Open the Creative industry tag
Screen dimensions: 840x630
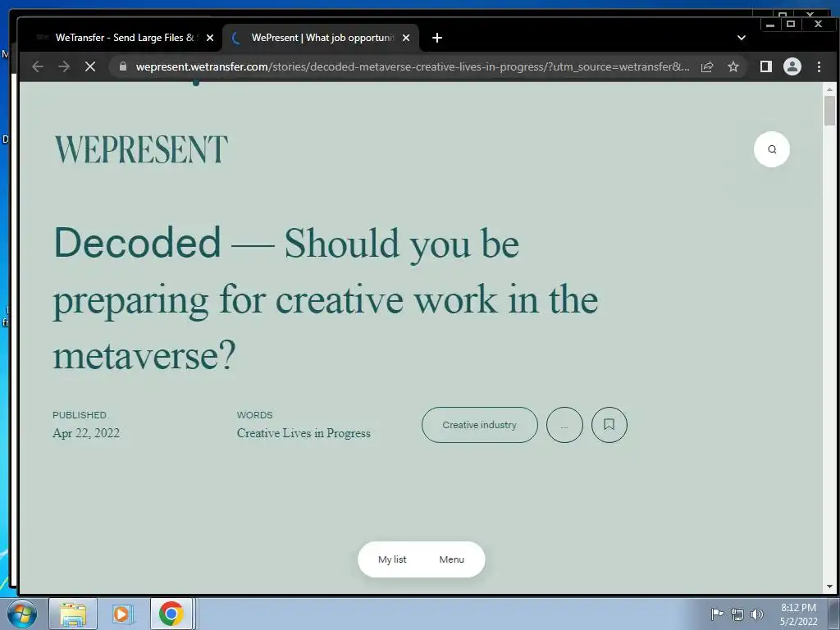[479, 425]
